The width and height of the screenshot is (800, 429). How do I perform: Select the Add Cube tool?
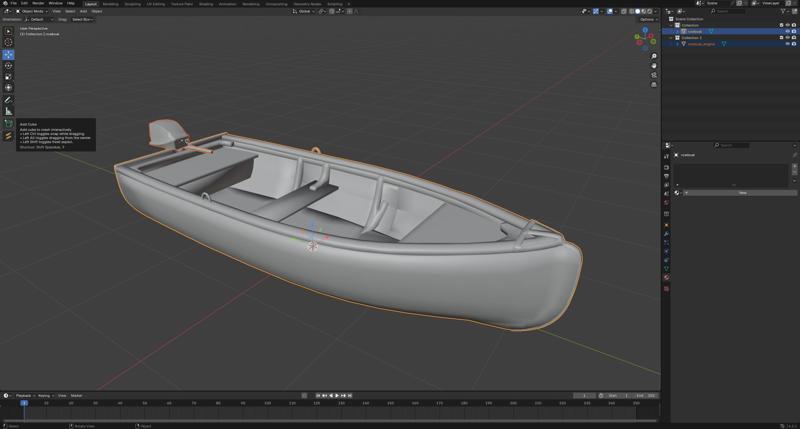(x=8, y=123)
